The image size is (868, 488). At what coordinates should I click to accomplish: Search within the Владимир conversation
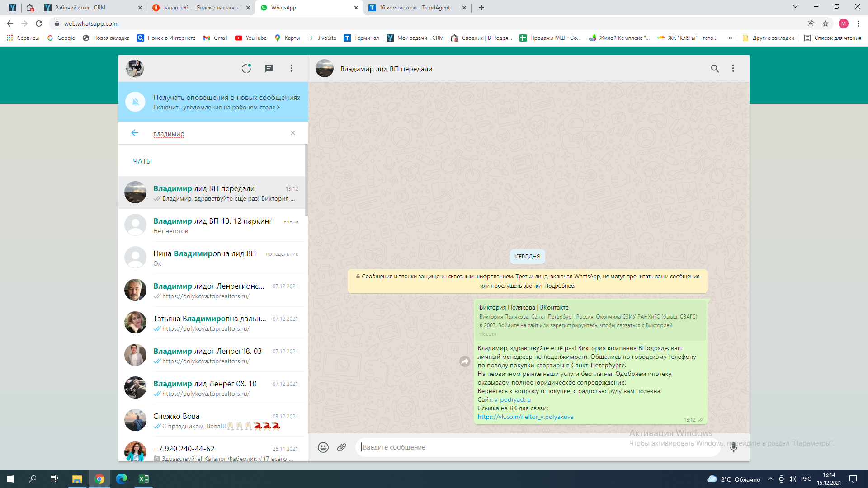click(715, 69)
